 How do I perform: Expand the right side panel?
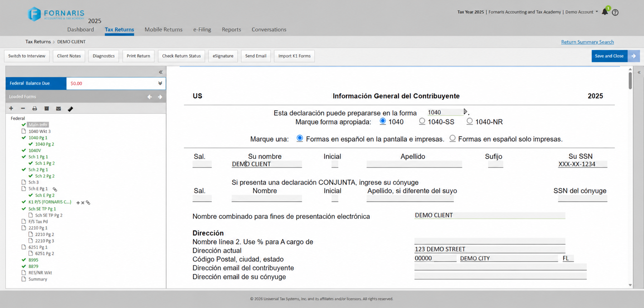(x=639, y=72)
